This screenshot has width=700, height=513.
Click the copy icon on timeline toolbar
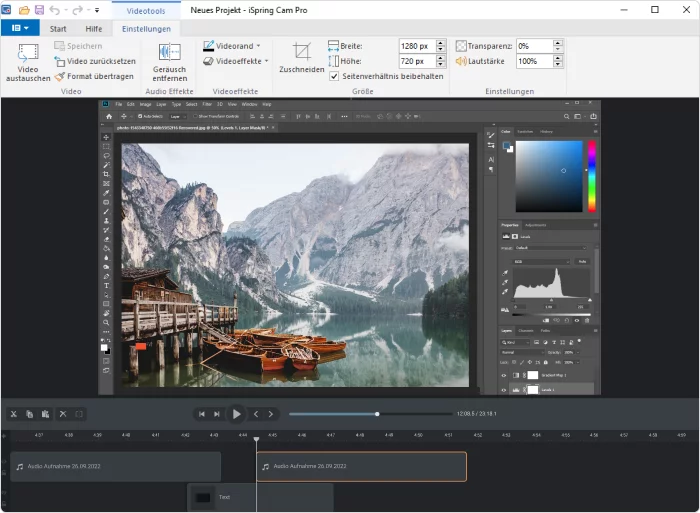(29, 414)
